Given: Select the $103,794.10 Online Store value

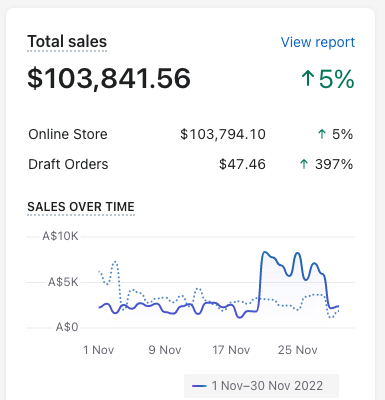Looking at the screenshot, I should click(223, 134).
